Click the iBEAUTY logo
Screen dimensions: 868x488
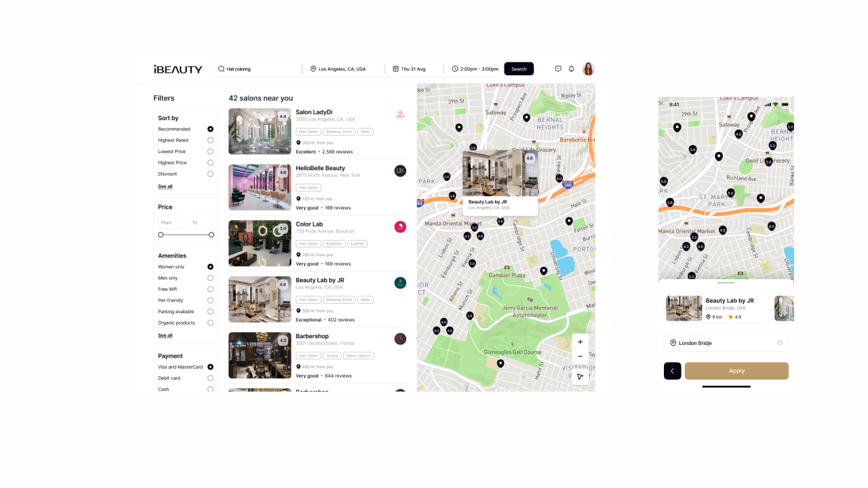177,68
